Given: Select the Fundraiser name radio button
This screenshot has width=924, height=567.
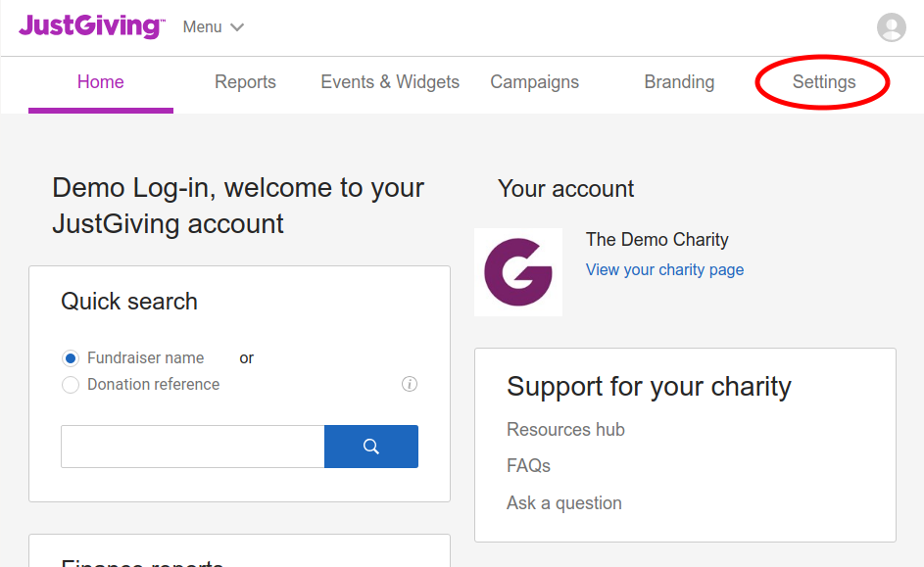Looking at the screenshot, I should [71, 358].
